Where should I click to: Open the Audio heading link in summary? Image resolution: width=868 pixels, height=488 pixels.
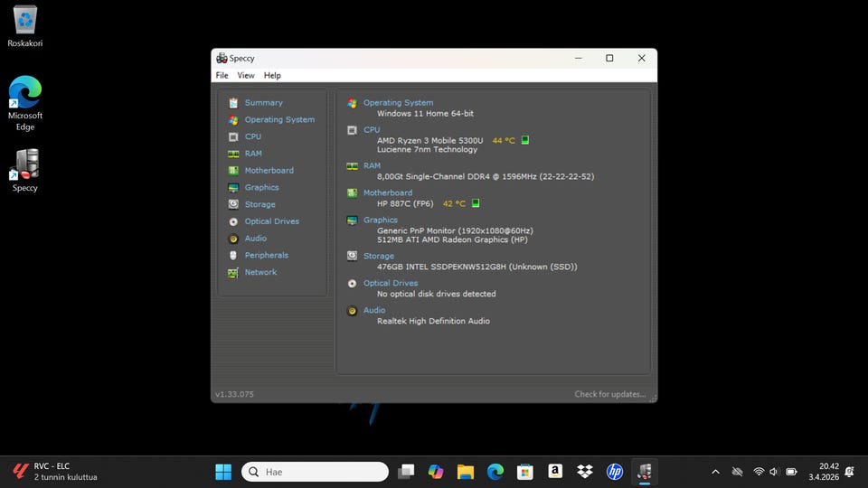tap(374, 310)
